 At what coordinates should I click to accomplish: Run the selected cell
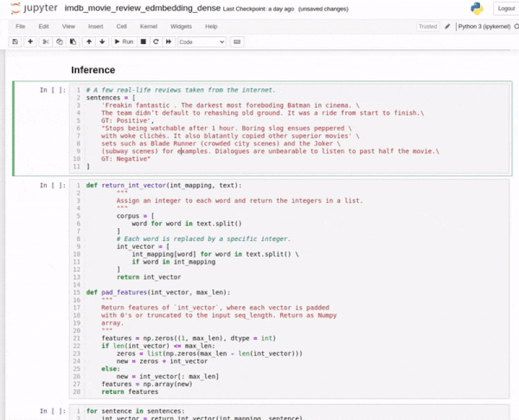(123, 41)
